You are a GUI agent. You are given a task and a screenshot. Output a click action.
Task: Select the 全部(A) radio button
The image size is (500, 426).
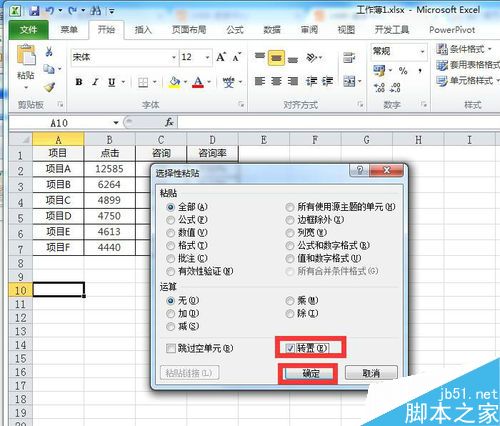170,207
